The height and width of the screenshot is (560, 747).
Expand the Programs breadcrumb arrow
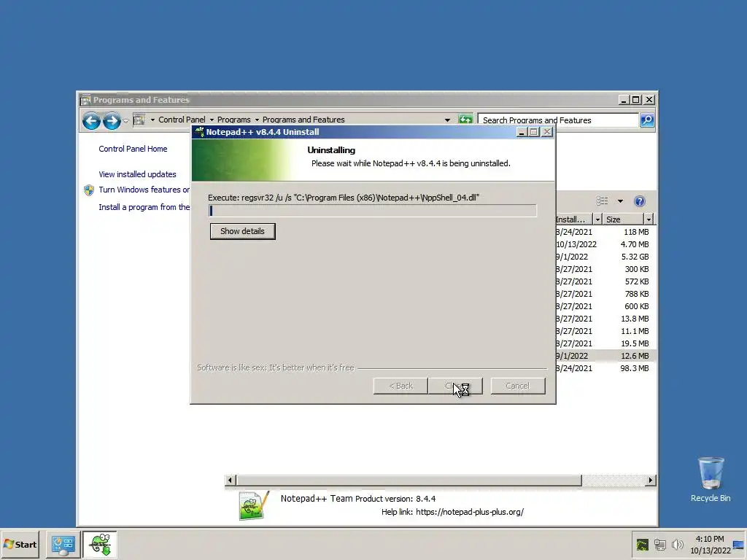tap(212, 120)
